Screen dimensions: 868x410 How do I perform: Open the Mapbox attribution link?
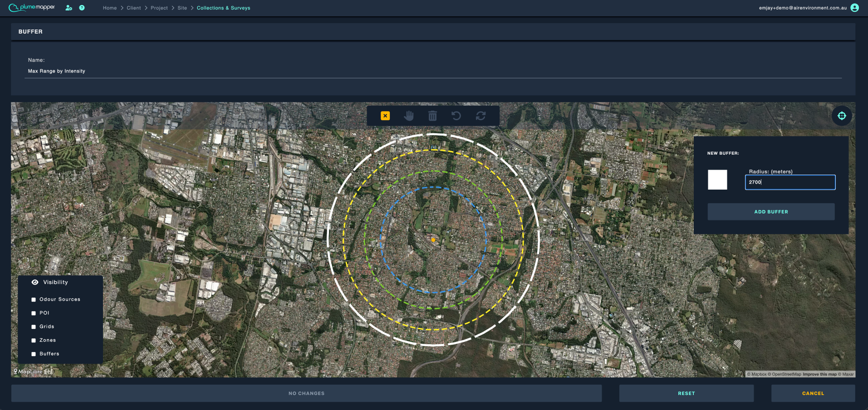click(x=757, y=374)
